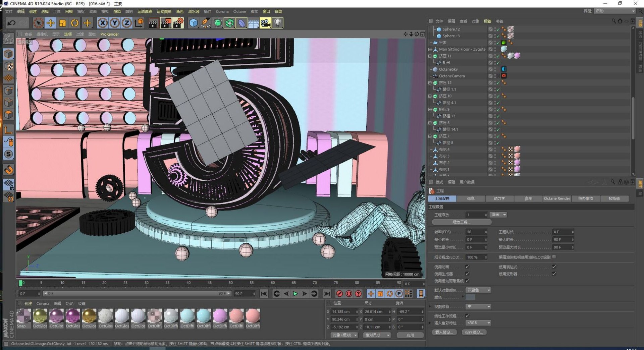The image size is (644, 350).
Task: Open Render Settings gear clapperboard icon
Action: point(178,23)
